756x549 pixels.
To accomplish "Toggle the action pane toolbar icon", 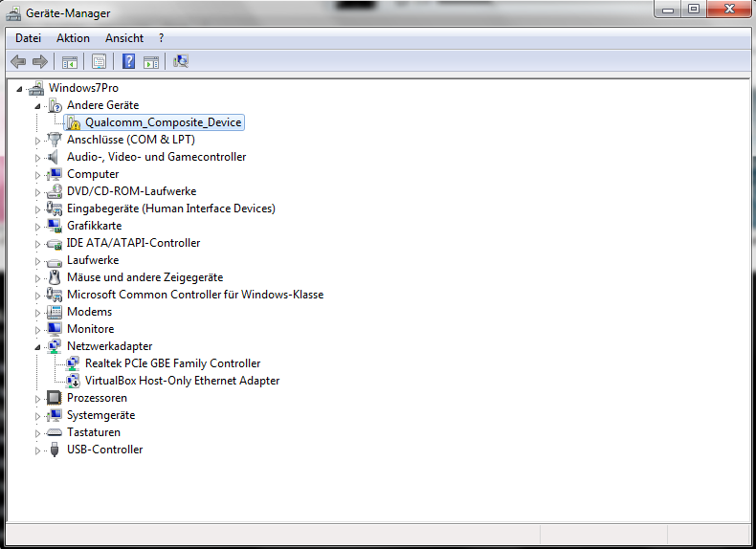I will tap(151, 62).
